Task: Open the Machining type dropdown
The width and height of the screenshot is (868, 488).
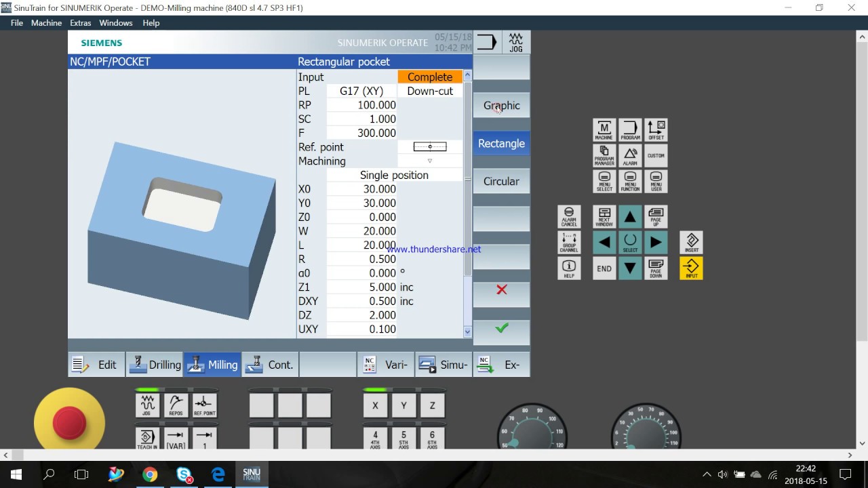Action: (430, 161)
